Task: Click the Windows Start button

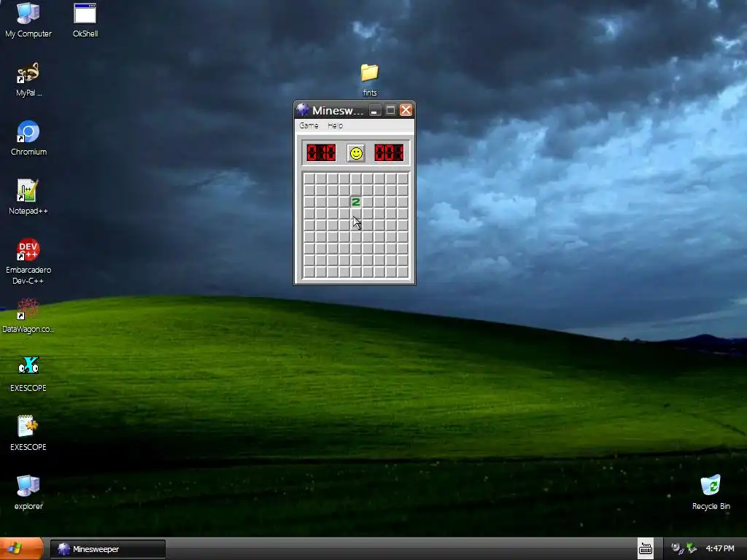Action: point(21,548)
